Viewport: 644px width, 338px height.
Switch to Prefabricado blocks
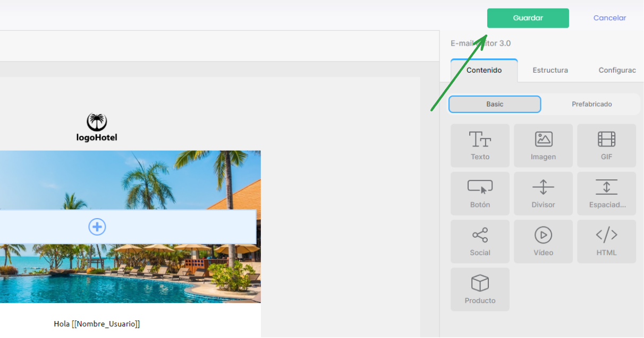coord(591,104)
